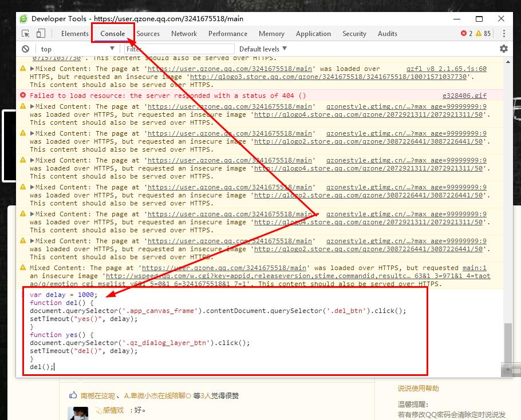Image resolution: width=521 pixels, height=420 pixels.
Task: Clear the console with the ban icon
Action: (26, 49)
